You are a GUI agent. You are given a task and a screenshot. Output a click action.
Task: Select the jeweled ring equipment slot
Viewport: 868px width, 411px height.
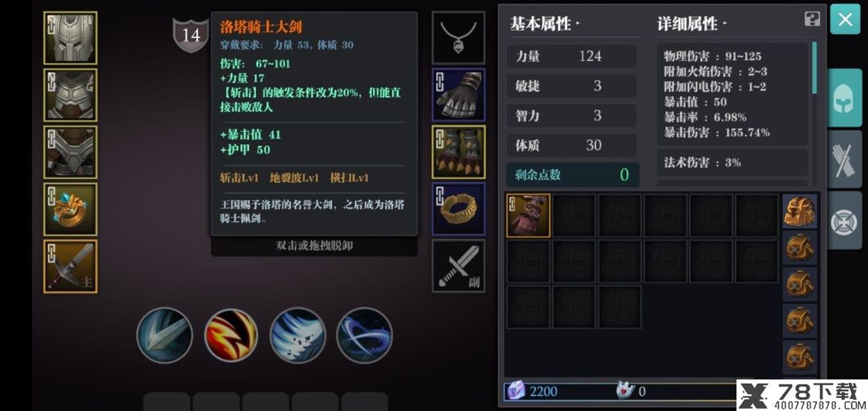(x=70, y=209)
